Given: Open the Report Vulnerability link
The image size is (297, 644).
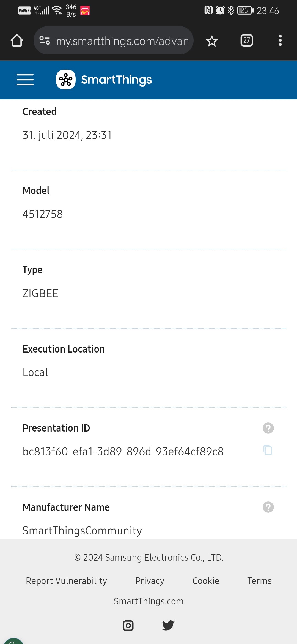Looking at the screenshot, I should pos(66,581).
